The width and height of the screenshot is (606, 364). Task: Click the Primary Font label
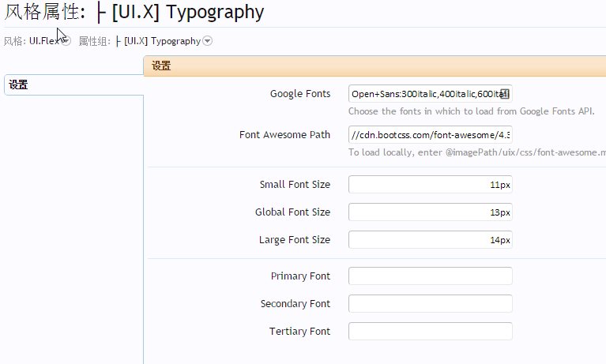[x=300, y=276]
